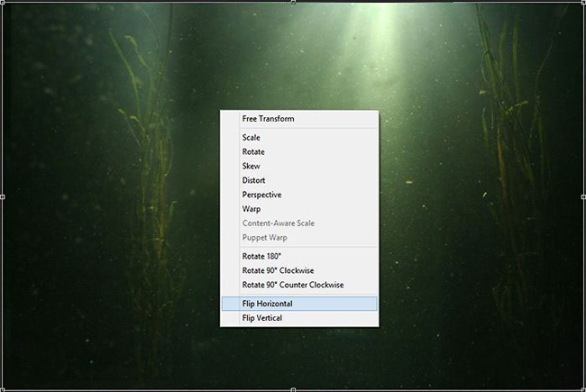Choose Free Transform from the context menu
586x392 pixels.
[x=299, y=119]
